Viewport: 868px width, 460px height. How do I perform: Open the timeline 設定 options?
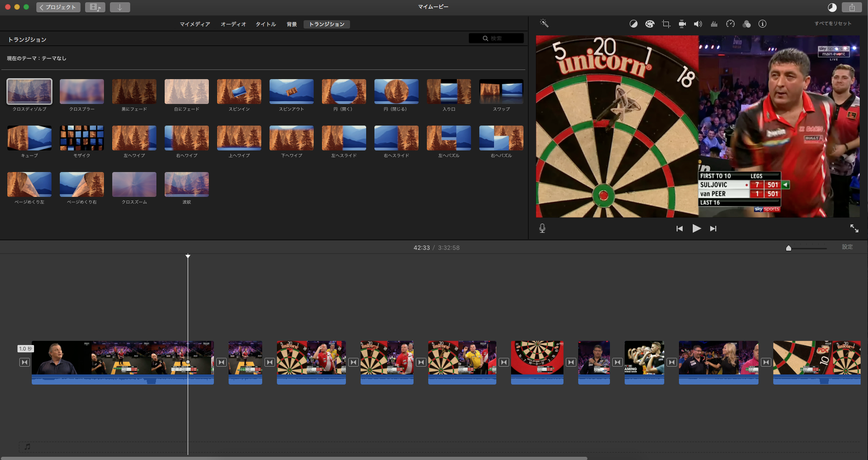[x=847, y=247]
